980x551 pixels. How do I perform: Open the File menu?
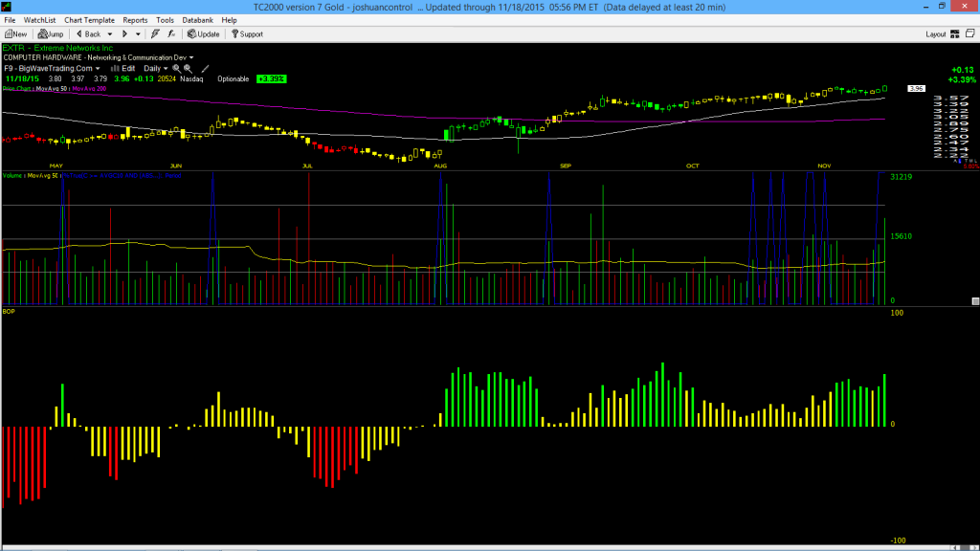10,20
